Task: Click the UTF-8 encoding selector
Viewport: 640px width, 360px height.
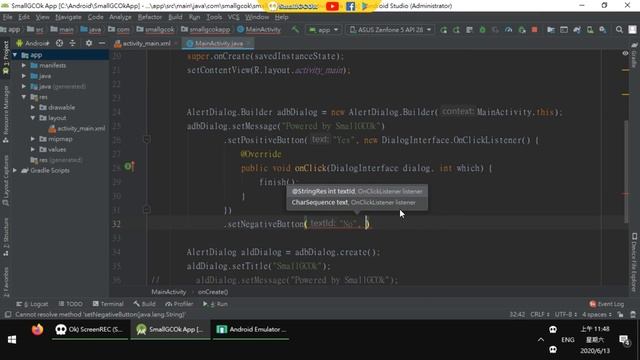Action: click(566, 314)
